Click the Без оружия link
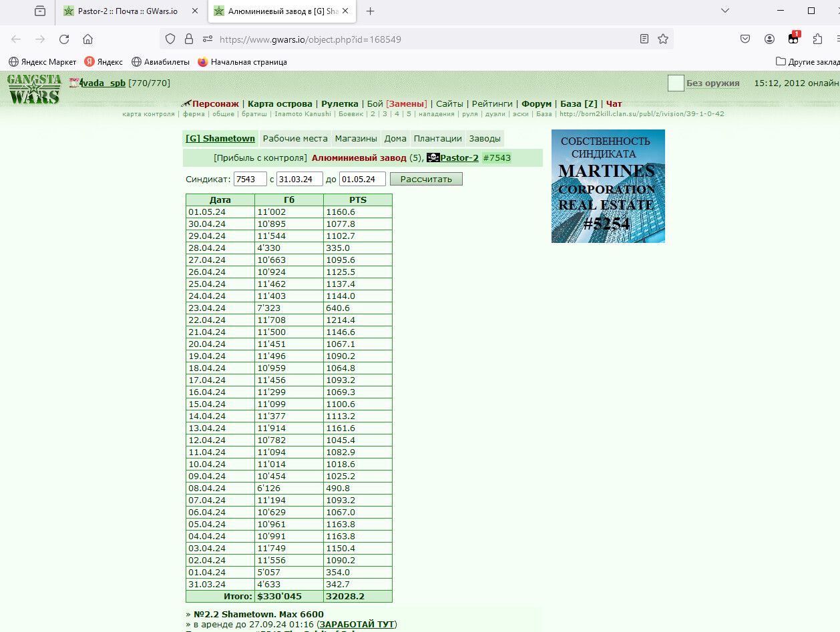This screenshot has height=632, width=840. (x=713, y=83)
